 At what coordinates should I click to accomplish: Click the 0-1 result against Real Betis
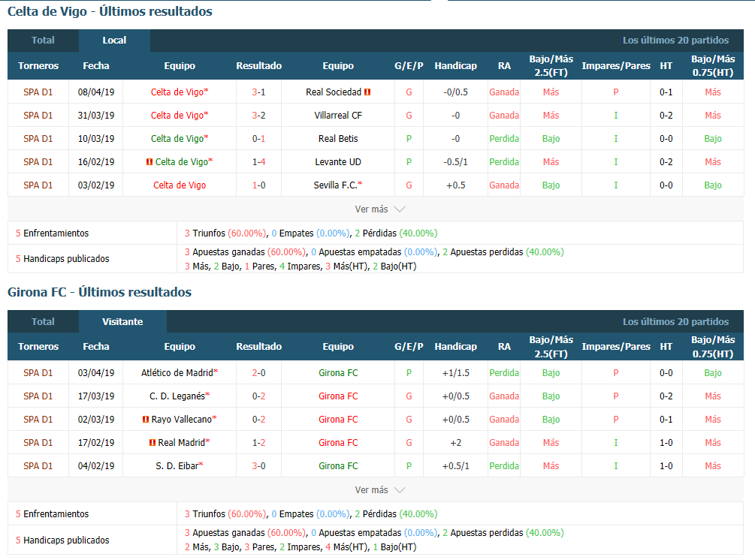point(258,139)
